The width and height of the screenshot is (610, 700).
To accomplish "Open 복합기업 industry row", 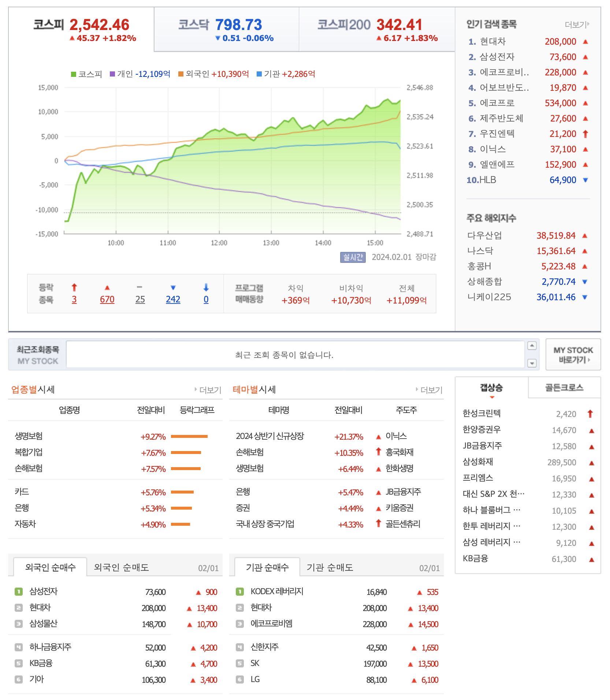I will [x=29, y=453].
